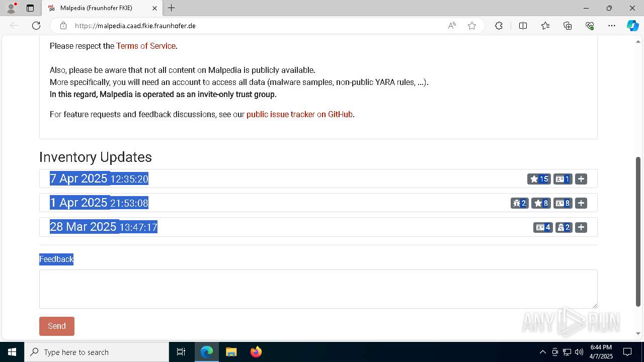Open Firefox from the taskbar
This screenshot has width=644, height=362.
[256, 352]
